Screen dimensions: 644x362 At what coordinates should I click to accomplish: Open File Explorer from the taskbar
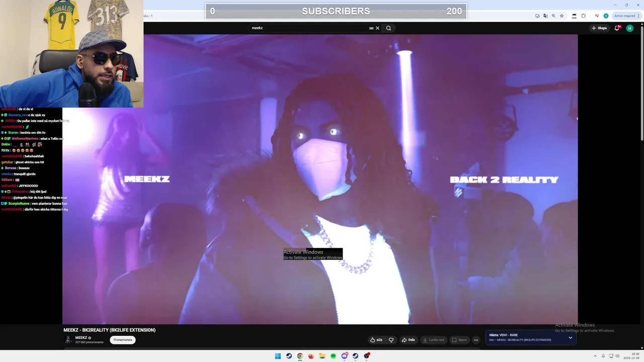tap(322, 356)
